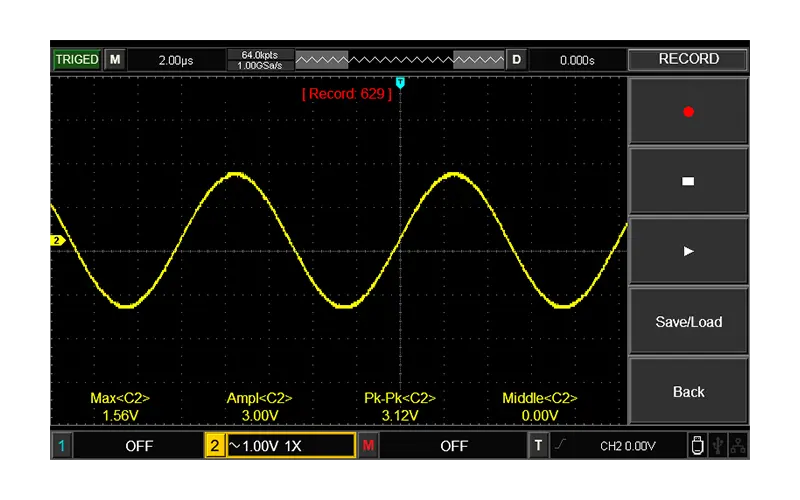Open the channel 2 1.00V scale setting
This screenshot has height=500, width=800.
(x=290, y=446)
